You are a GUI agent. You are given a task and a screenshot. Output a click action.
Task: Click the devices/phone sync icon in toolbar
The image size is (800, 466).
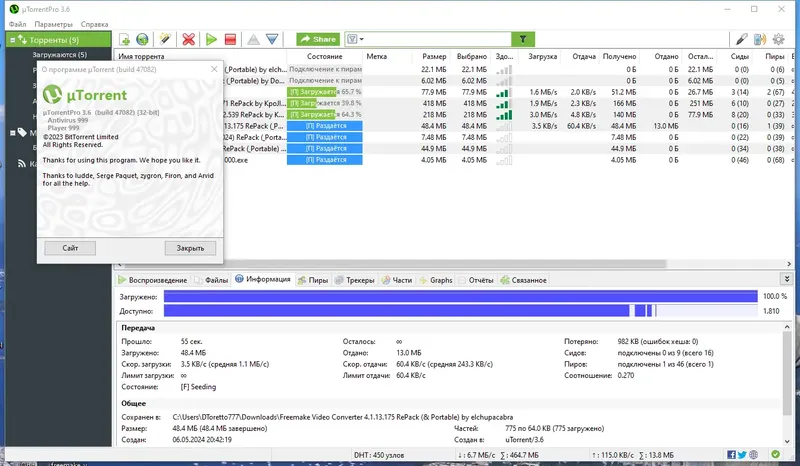pos(760,39)
